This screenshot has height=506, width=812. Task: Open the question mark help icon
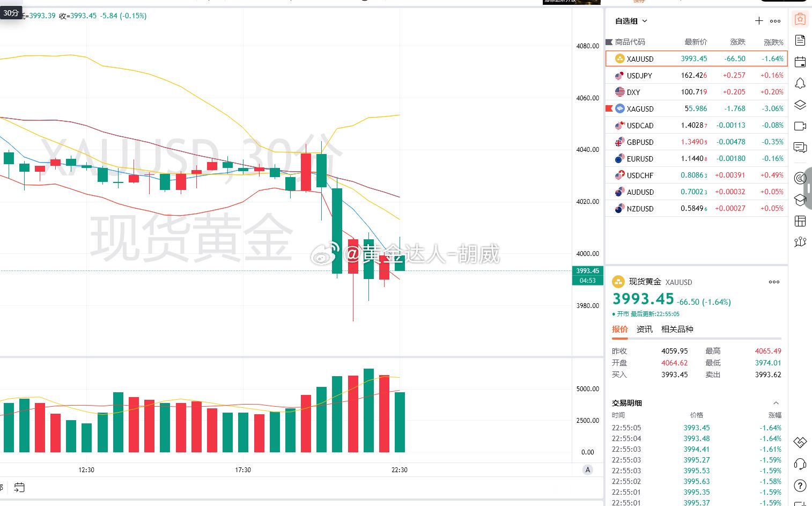(800, 486)
